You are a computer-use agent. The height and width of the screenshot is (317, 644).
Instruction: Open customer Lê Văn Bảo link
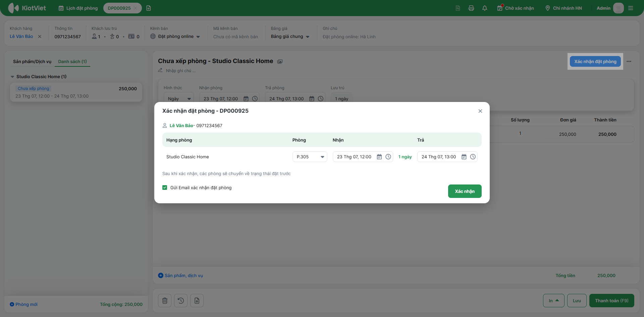pos(21,37)
